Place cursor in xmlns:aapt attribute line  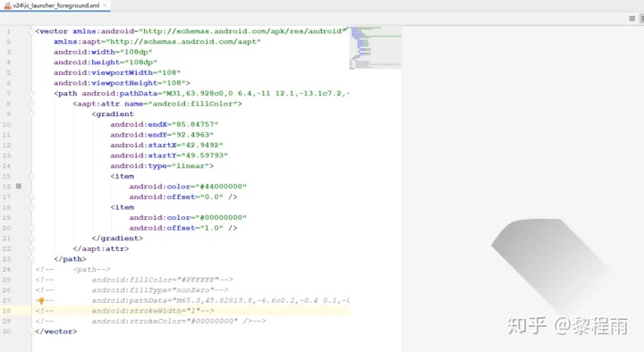click(x=157, y=42)
